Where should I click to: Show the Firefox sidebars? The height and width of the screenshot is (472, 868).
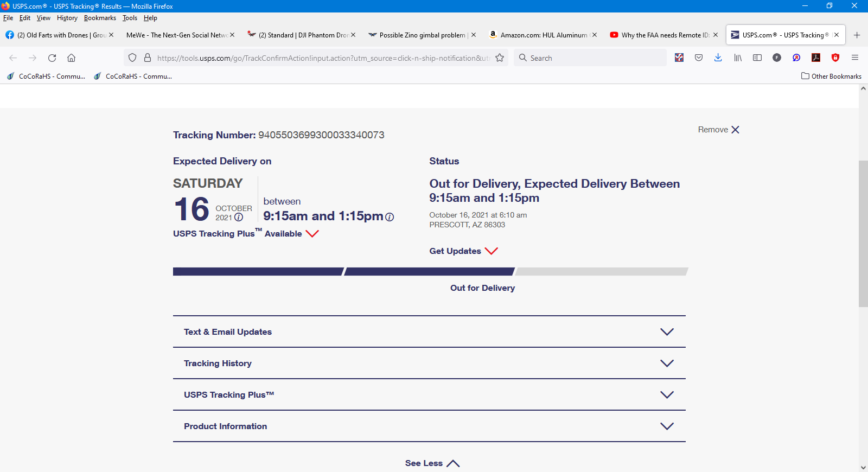[x=757, y=58]
